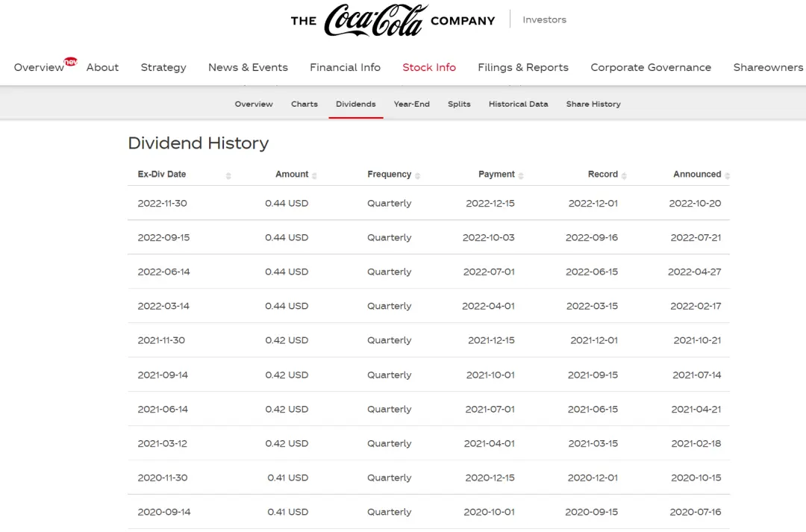Sort table by Ex-Div Date arrows
The width and height of the screenshot is (806, 532).
pos(228,176)
